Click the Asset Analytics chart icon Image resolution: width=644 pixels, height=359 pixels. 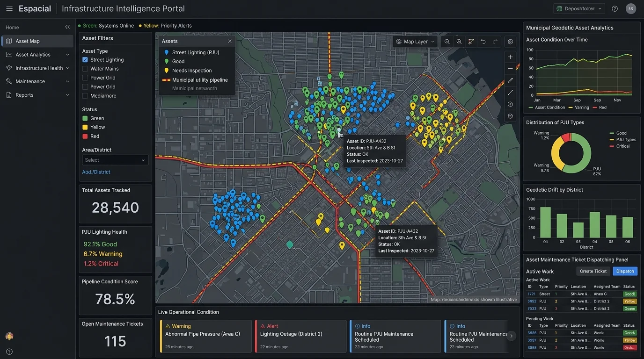[x=9, y=55]
